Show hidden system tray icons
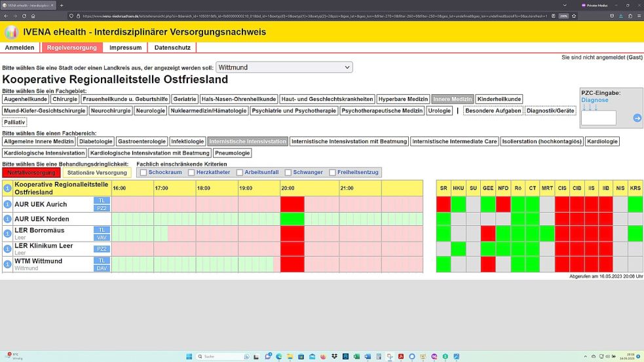The image size is (644, 362). coord(585,356)
